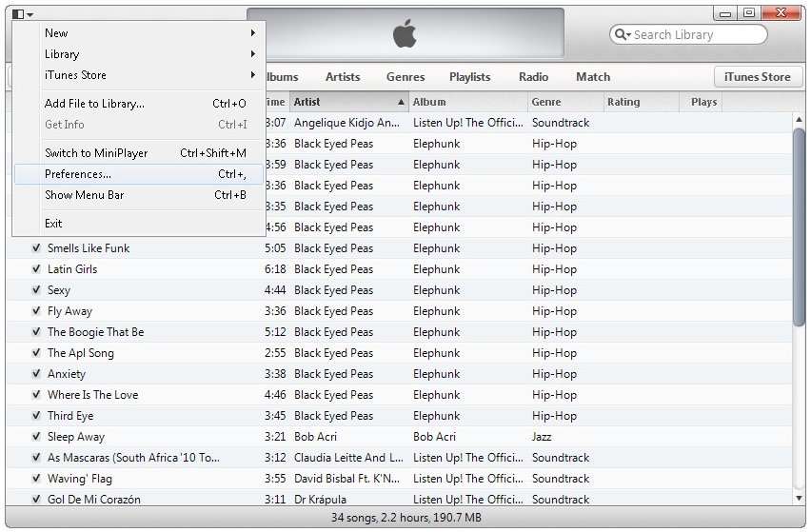The width and height of the screenshot is (811, 532).
Task: Click Claudia Leitte And L... artist cell
Action: [x=348, y=458]
